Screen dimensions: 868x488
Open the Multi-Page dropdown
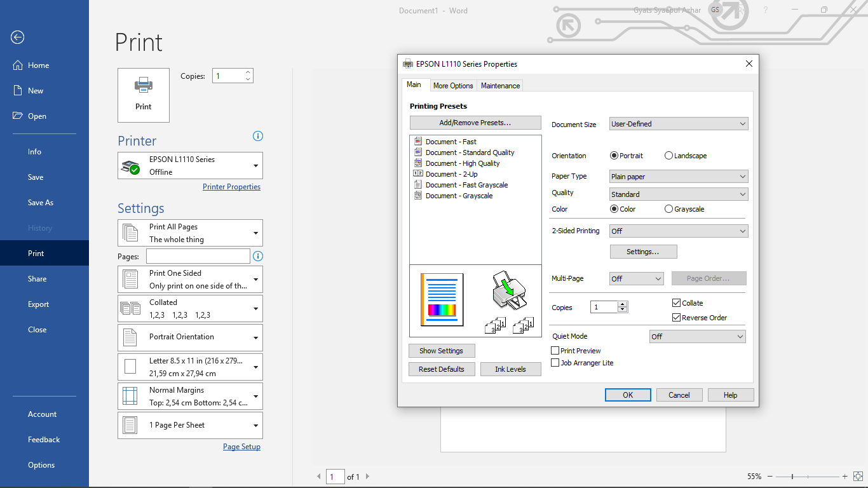(637, 279)
